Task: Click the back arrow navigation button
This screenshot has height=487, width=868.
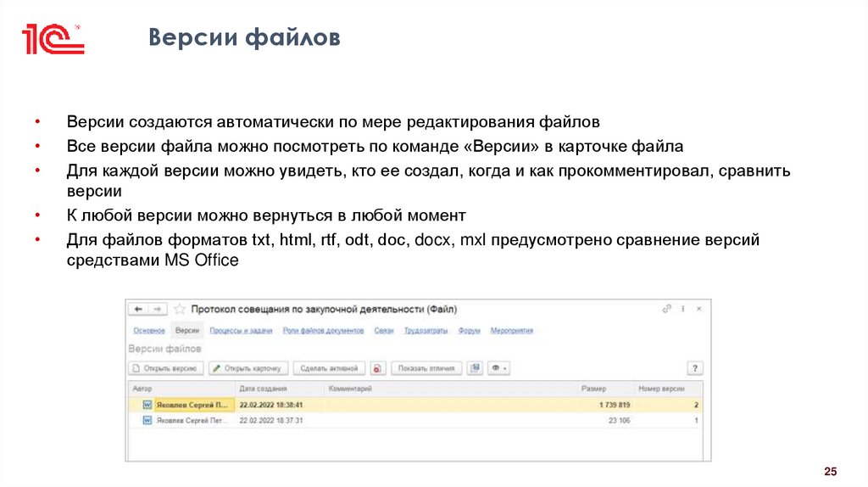Action: (138, 309)
